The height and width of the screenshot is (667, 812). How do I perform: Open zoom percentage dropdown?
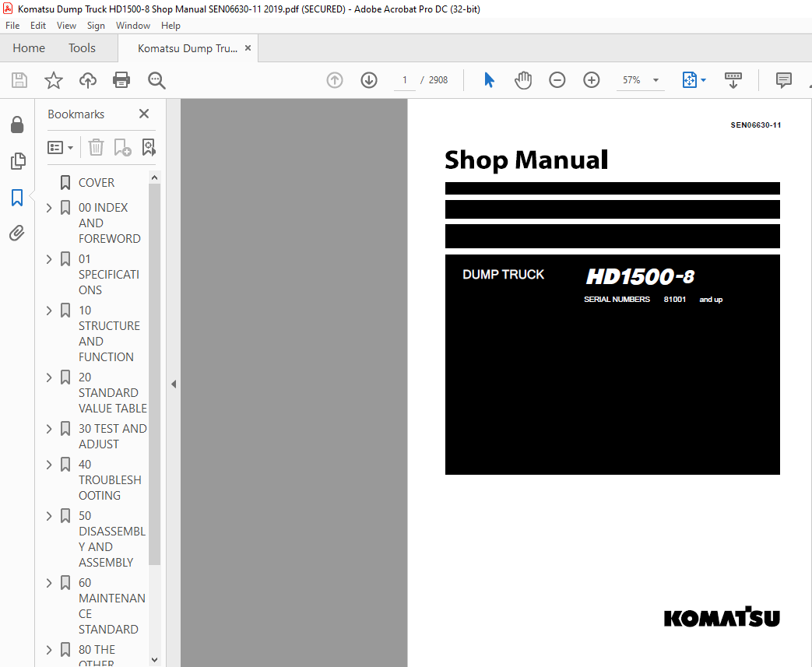[x=656, y=80]
